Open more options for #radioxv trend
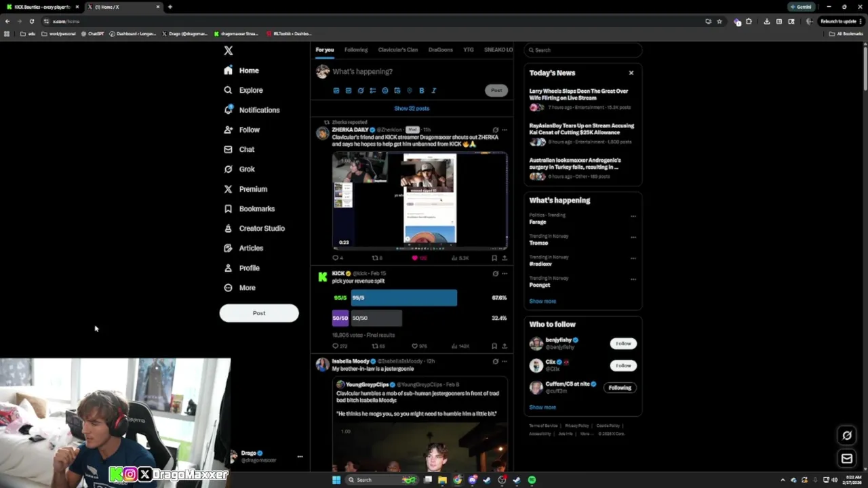 tap(633, 258)
